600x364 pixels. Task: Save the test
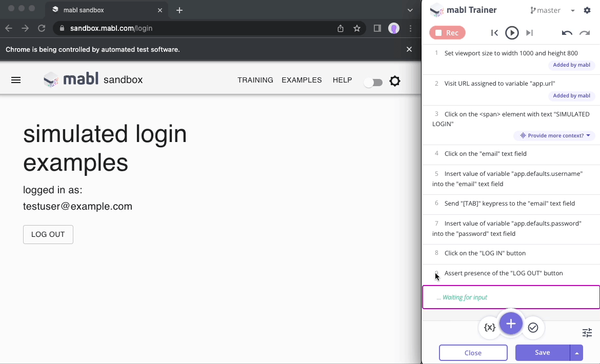pos(543,353)
